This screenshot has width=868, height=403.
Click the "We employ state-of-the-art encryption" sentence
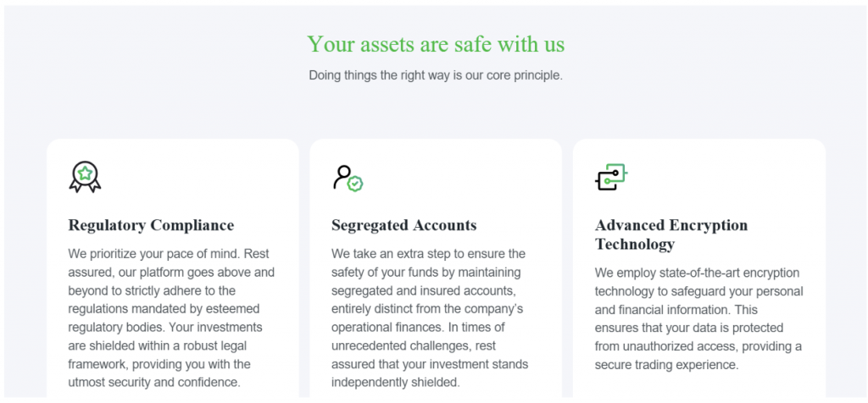click(698, 273)
